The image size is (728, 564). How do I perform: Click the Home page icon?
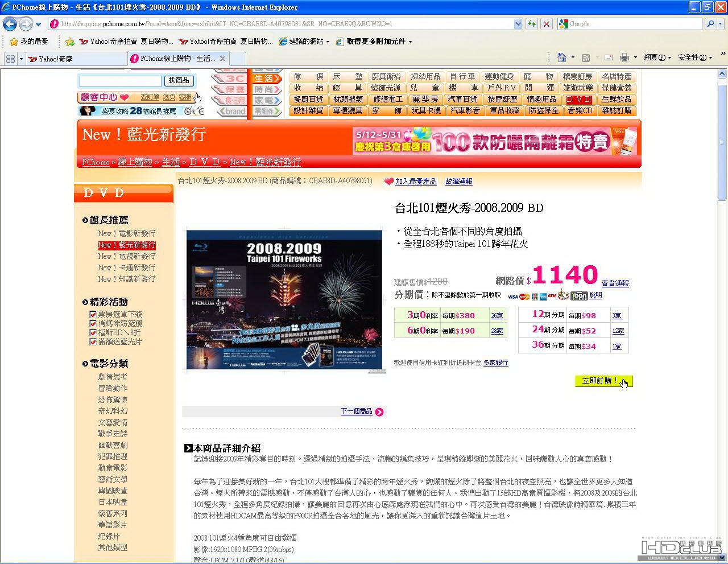coord(562,57)
